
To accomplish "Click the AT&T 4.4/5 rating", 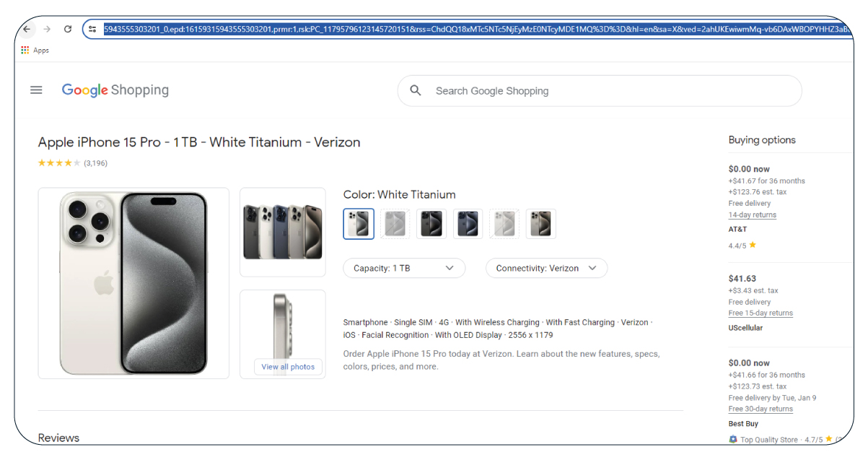I will coord(742,246).
